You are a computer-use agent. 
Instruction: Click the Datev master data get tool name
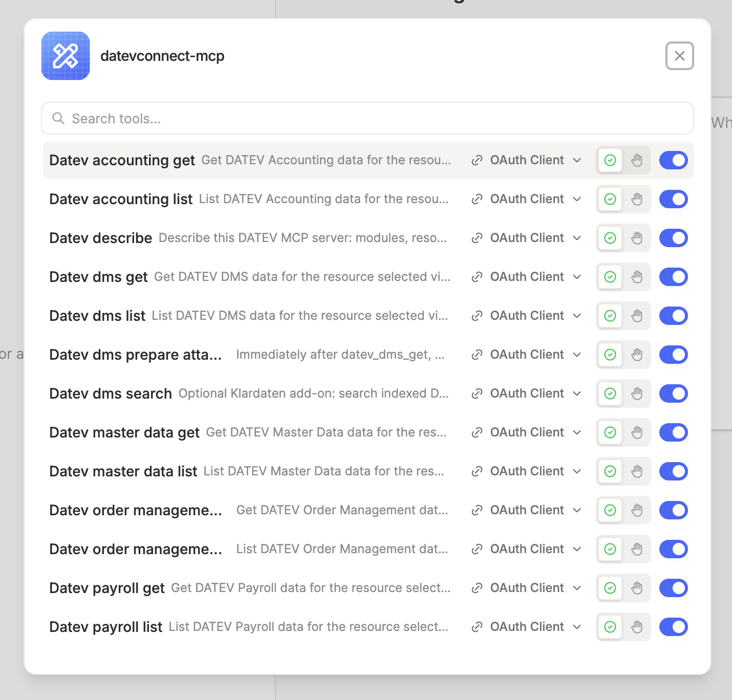124,432
